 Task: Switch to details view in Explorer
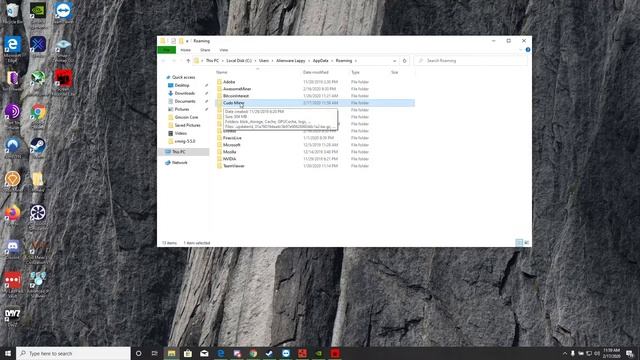(519, 243)
